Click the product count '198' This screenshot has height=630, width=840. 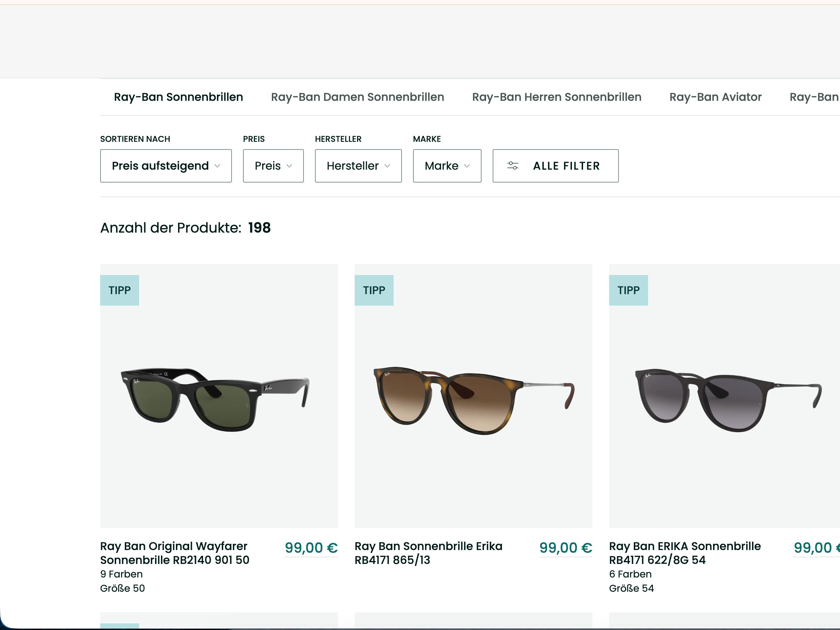[x=259, y=228]
